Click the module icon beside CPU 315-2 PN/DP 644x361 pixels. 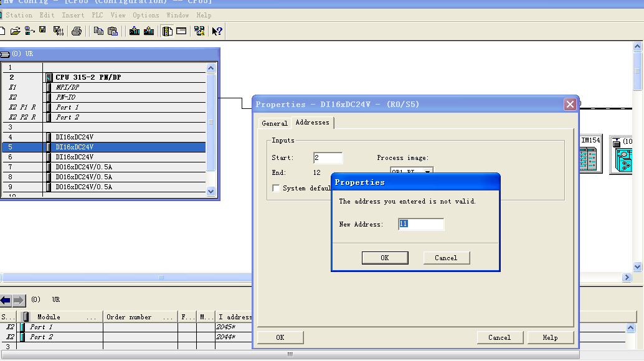click(49, 78)
